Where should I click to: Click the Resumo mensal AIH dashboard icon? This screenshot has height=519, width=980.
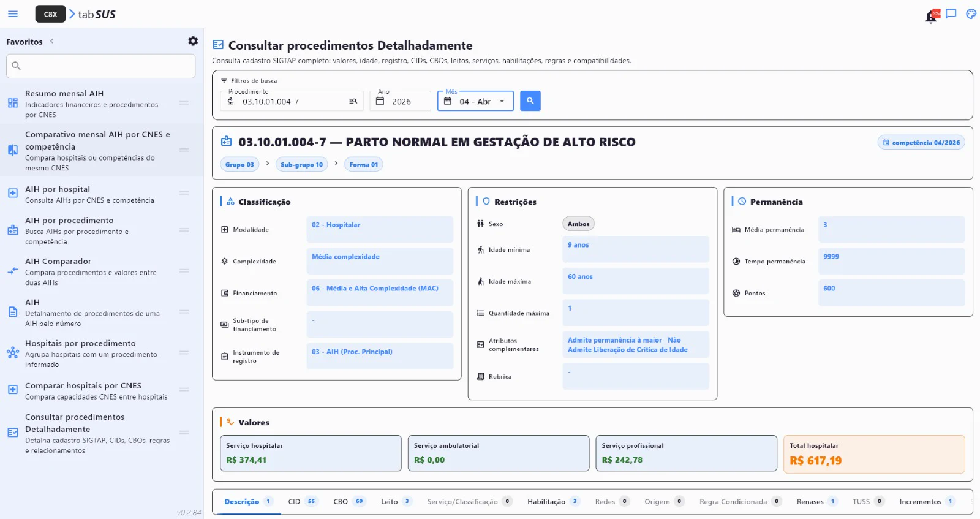(x=13, y=103)
